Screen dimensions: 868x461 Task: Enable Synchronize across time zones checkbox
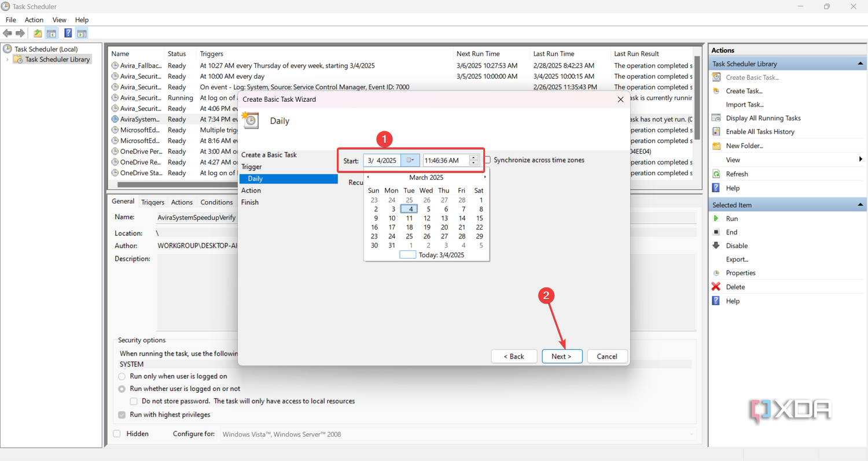coord(487,160)
